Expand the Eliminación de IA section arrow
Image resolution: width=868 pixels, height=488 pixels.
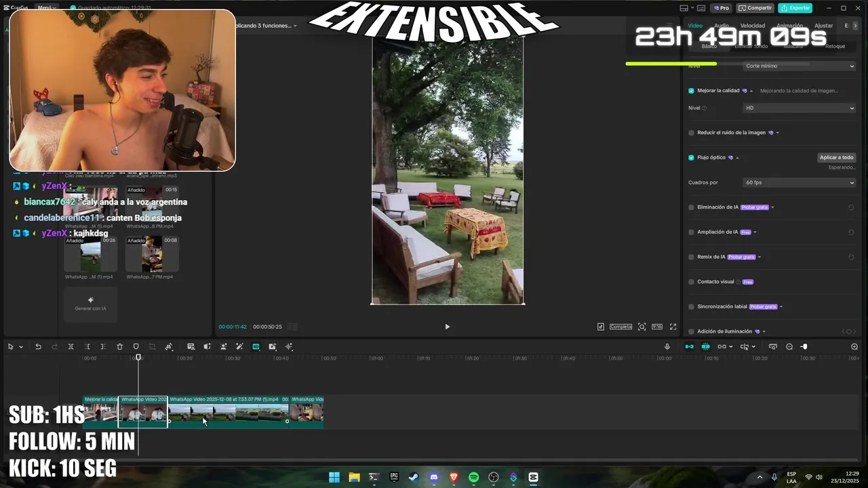(772, 207)
